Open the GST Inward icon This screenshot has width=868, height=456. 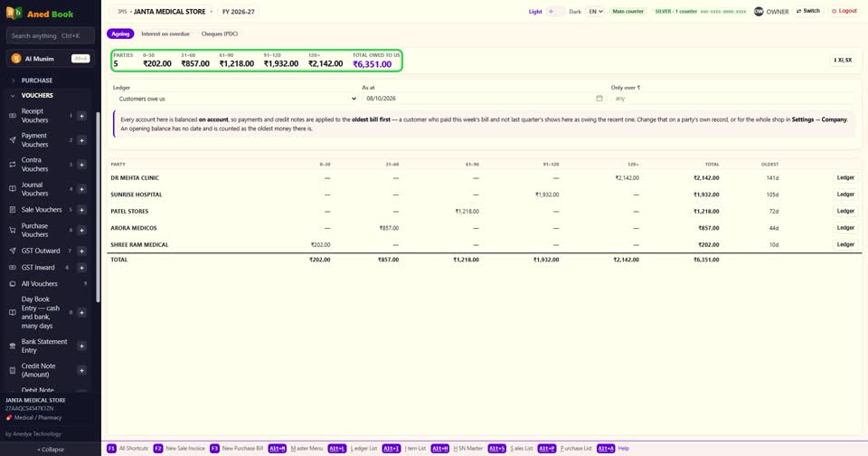tap(12, 268)
